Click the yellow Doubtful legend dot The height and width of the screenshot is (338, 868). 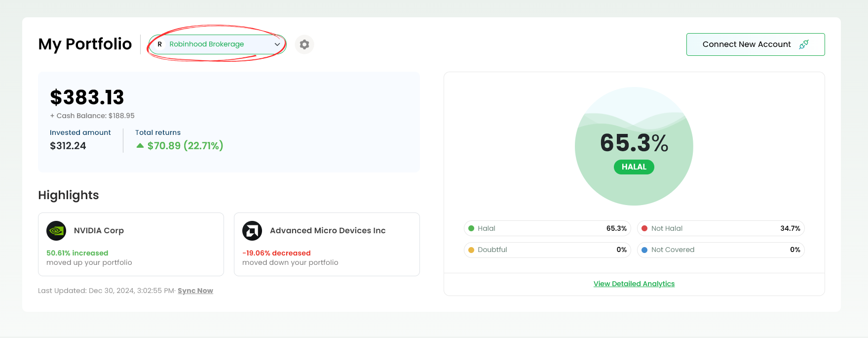click(471, 250)
